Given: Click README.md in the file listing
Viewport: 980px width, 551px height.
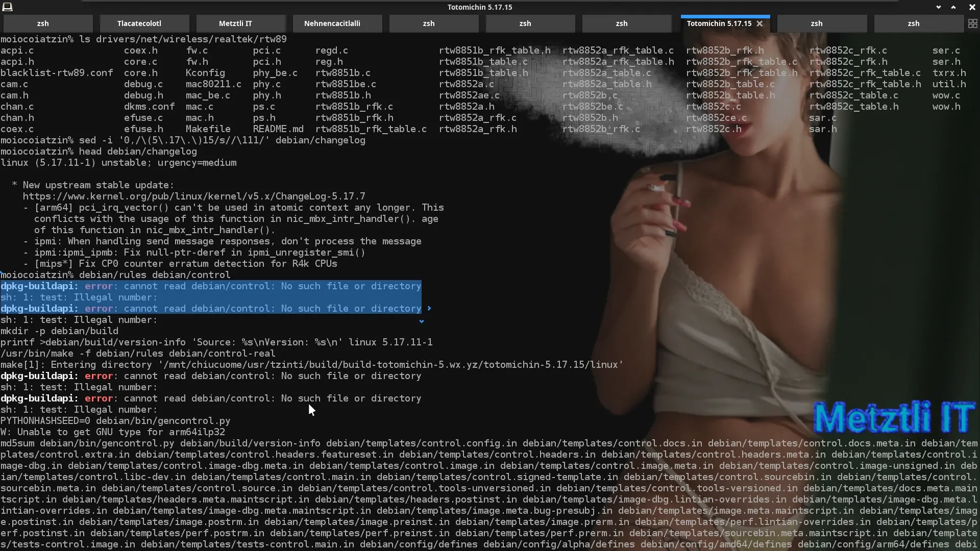Looking at the screenshot, I should coord(278,129).
